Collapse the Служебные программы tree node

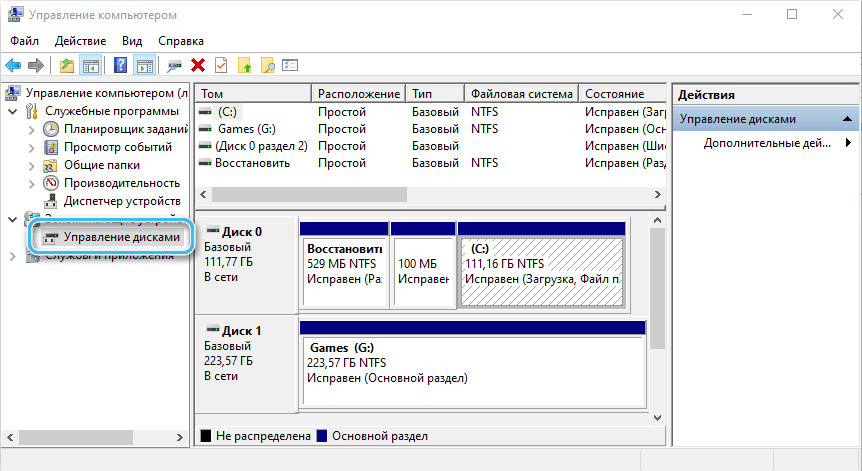(13, 111)
